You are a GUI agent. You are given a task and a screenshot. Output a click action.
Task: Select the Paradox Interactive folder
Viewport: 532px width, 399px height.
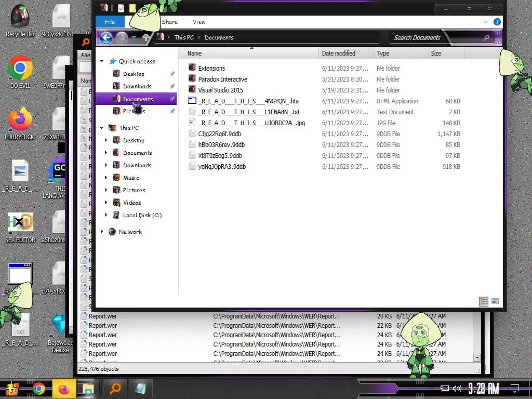pos(222,79)
